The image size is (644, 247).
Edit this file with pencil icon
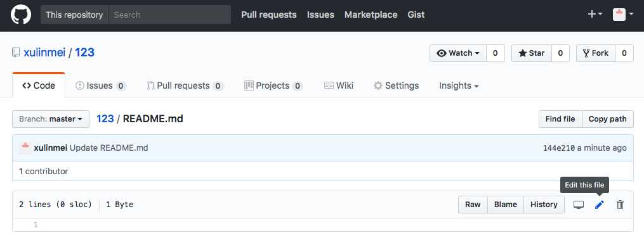tap(600, 205)
